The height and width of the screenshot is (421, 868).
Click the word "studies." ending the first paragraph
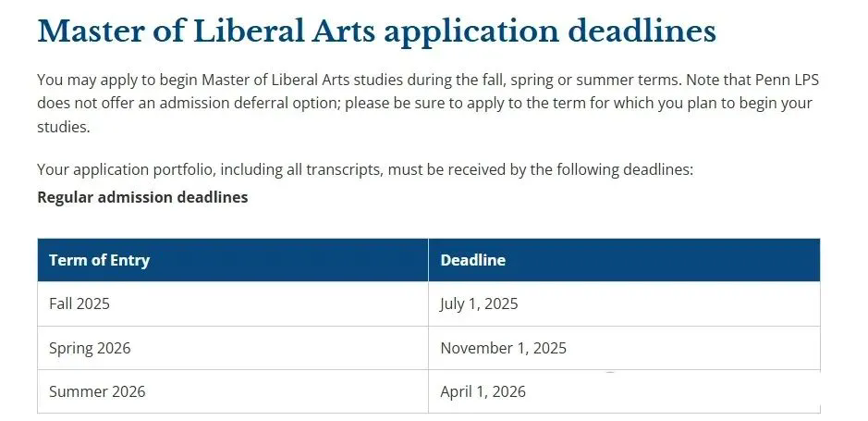coord(64,127)
